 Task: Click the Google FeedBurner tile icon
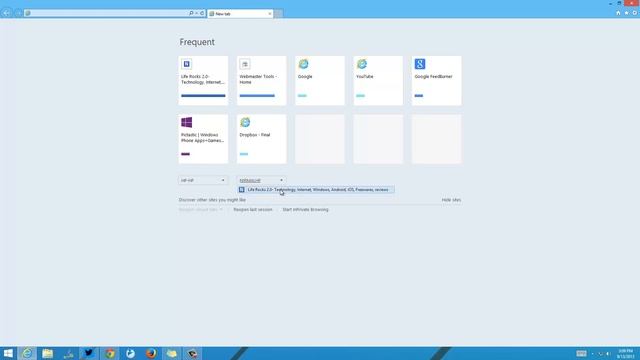(x=420, y=64)
